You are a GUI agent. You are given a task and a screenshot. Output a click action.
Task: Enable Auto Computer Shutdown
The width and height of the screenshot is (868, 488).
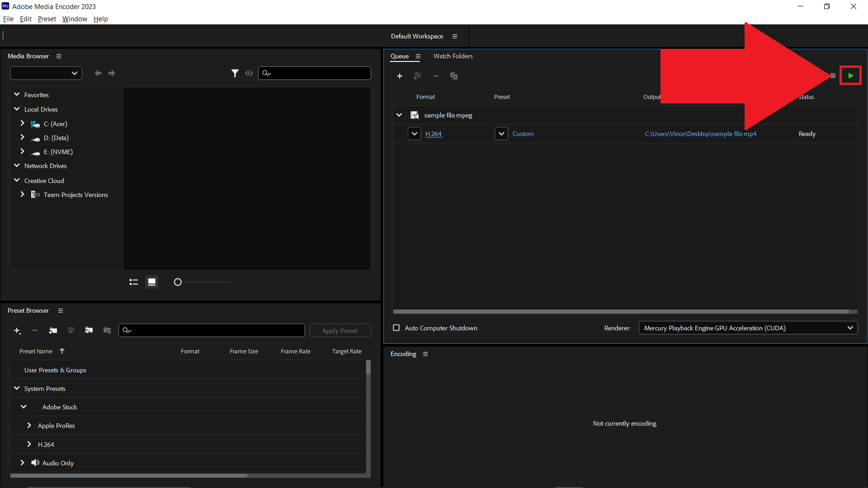[x=396, y=328]
